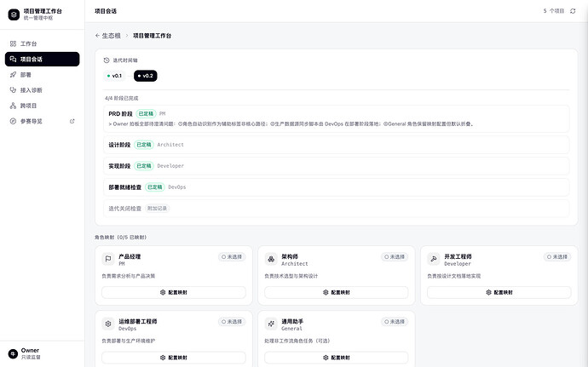Click 已定稿 badge on 设计阶段
This screenshot has width=588, height=367.
point(144,145)
